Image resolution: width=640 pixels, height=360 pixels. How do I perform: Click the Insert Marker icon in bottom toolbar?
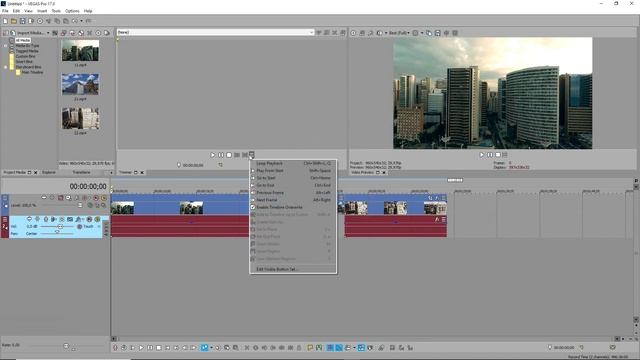coord(310,348)
